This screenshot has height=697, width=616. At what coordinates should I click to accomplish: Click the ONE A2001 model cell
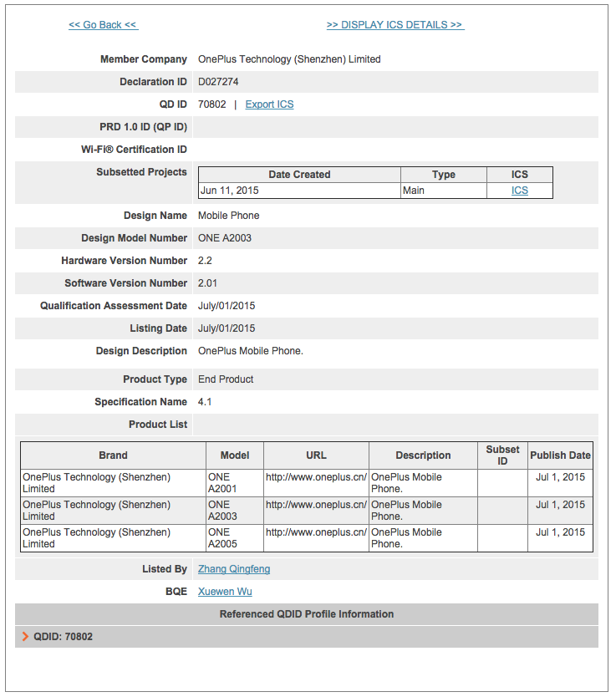point(235,483)
